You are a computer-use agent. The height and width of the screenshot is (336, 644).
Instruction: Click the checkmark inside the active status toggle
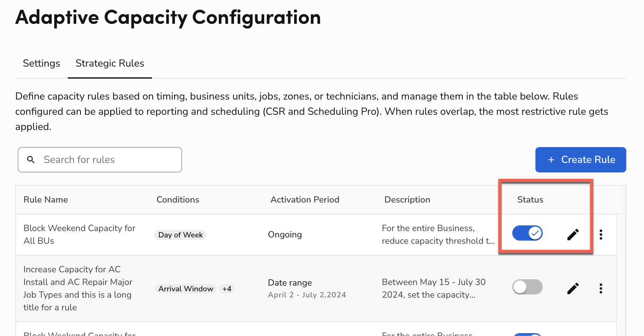tap(535, 233)
